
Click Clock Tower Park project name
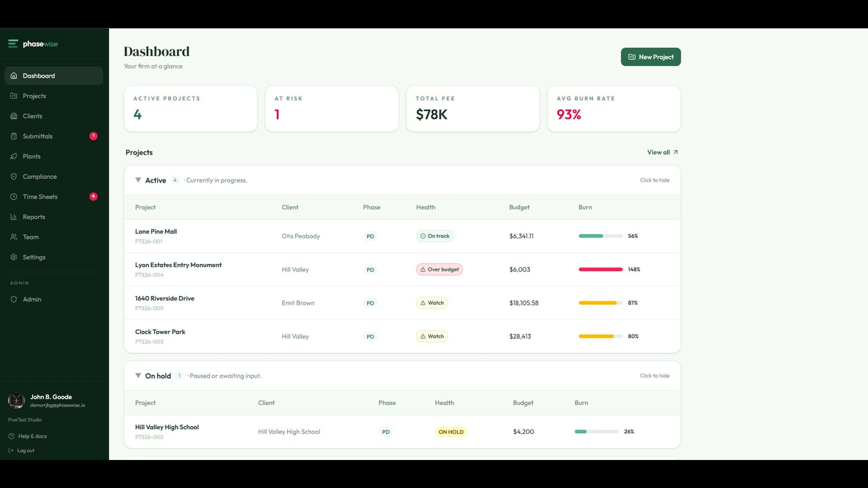(x=160, y=332)
